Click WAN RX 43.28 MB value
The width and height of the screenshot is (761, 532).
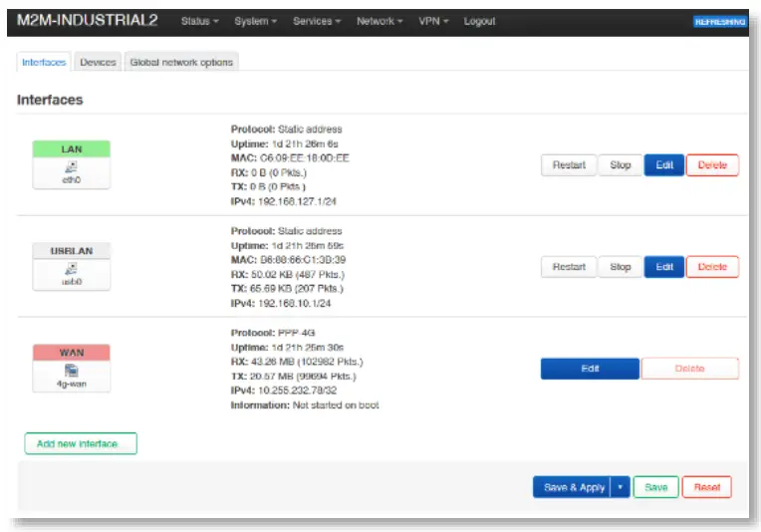point(307,362)
